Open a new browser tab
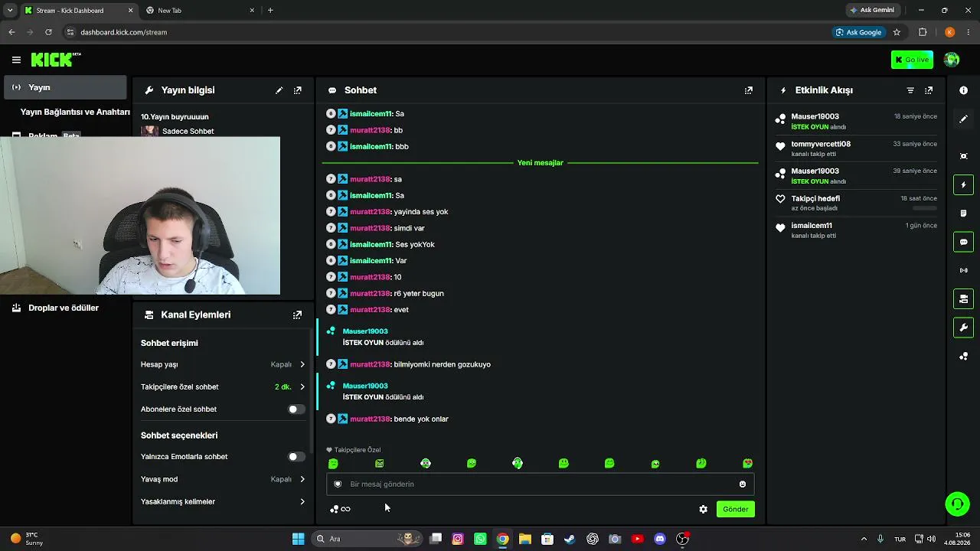980x551 pixels. point(270,10)
